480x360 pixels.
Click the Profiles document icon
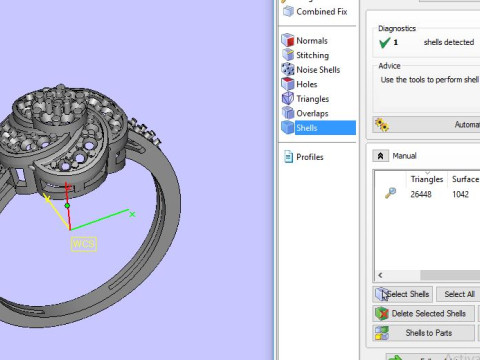click(x=288, y=157)
